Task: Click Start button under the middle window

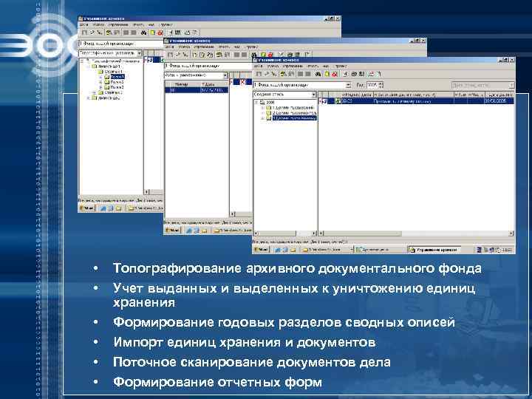Action: [172, 231]
